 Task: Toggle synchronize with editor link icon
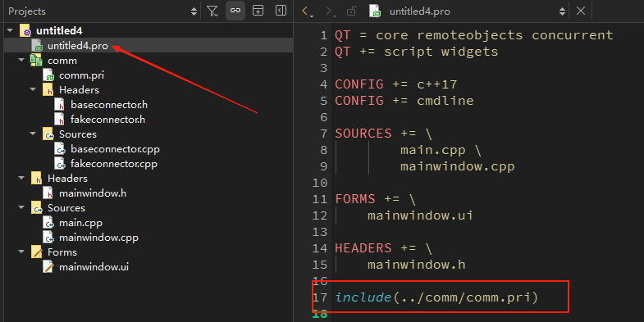(235, 11)
